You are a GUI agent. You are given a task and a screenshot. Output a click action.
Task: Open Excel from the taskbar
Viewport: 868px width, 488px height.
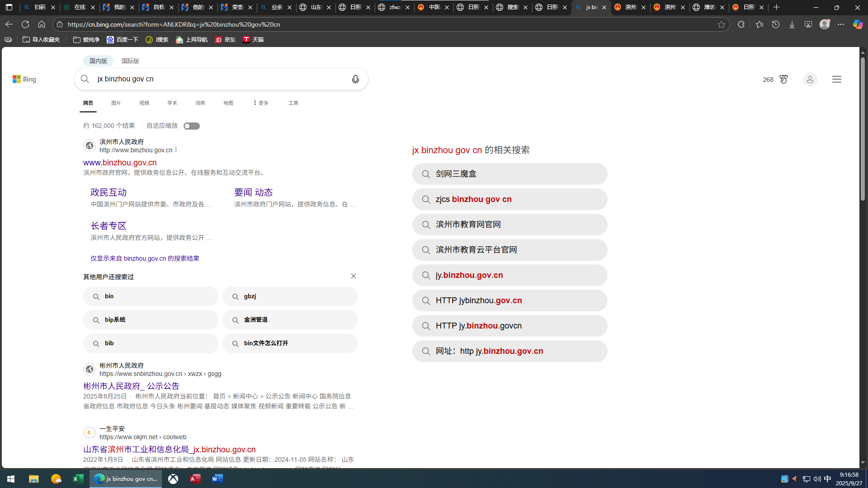point(78,479)
